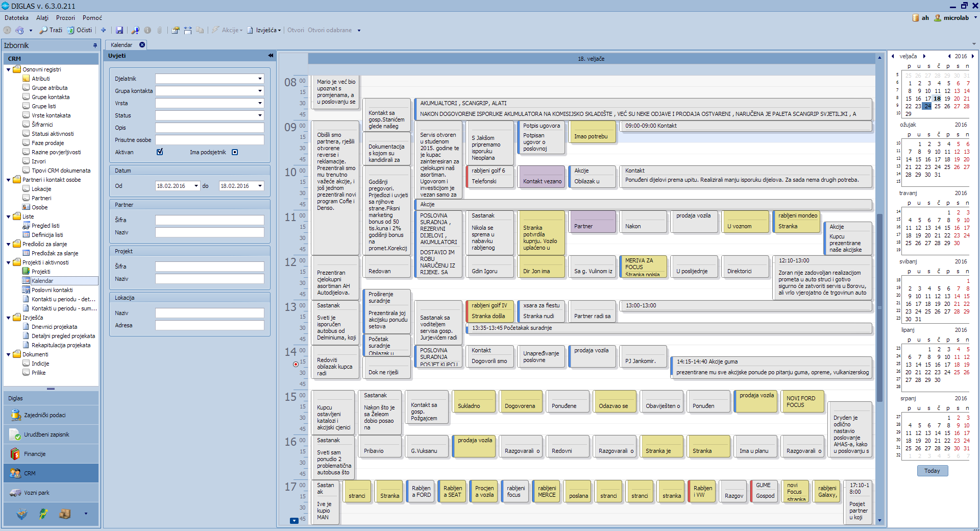The height and width of the screenshot is (531, 980).
Task: Open the Prozori menu
Action: click(65, 18)
